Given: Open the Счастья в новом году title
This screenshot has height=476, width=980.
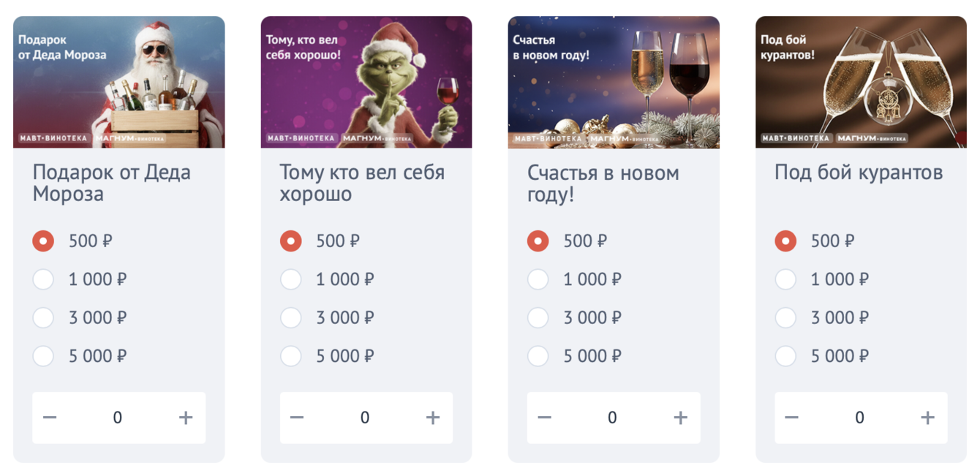Looking at the screenshot, I should [x=603, y=184].
